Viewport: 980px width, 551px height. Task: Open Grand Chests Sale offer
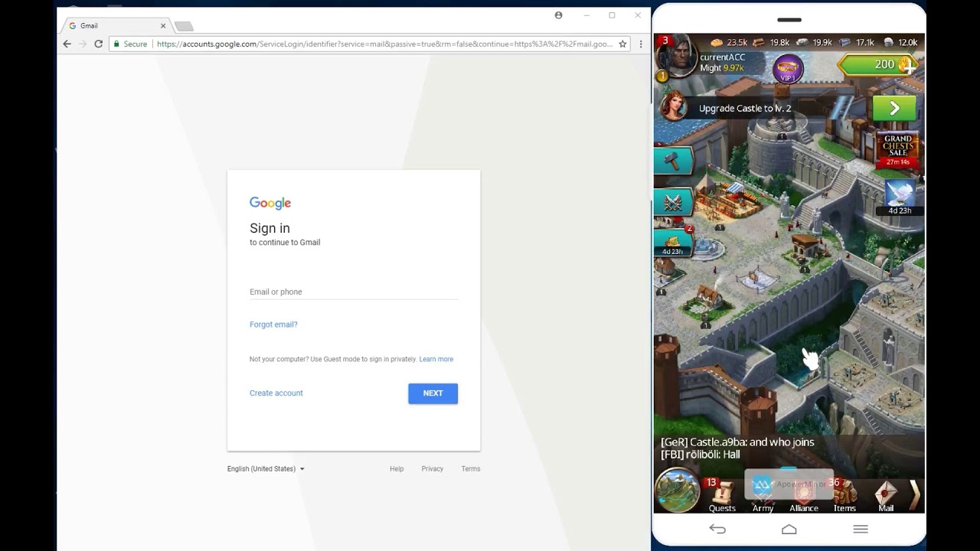click(898, 151)
